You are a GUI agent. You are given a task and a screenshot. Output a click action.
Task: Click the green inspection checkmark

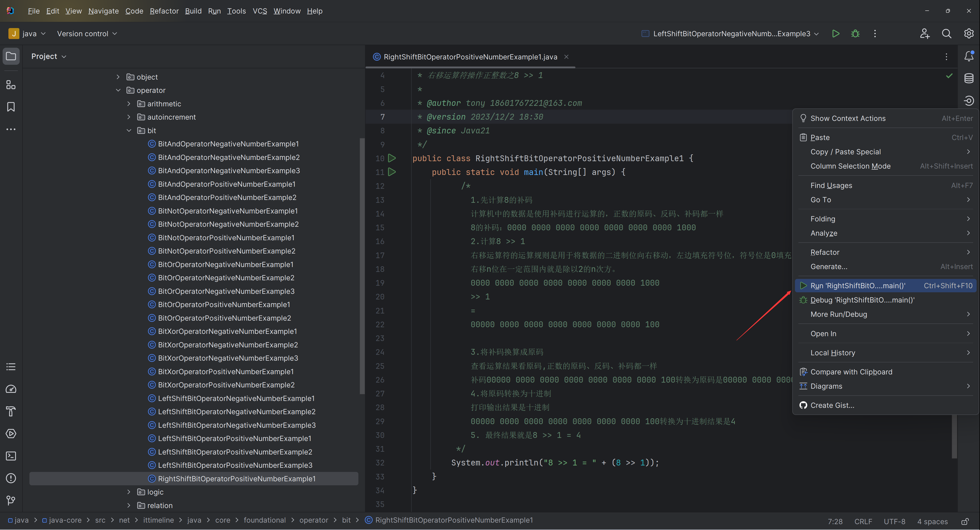[x=949, y=76]
